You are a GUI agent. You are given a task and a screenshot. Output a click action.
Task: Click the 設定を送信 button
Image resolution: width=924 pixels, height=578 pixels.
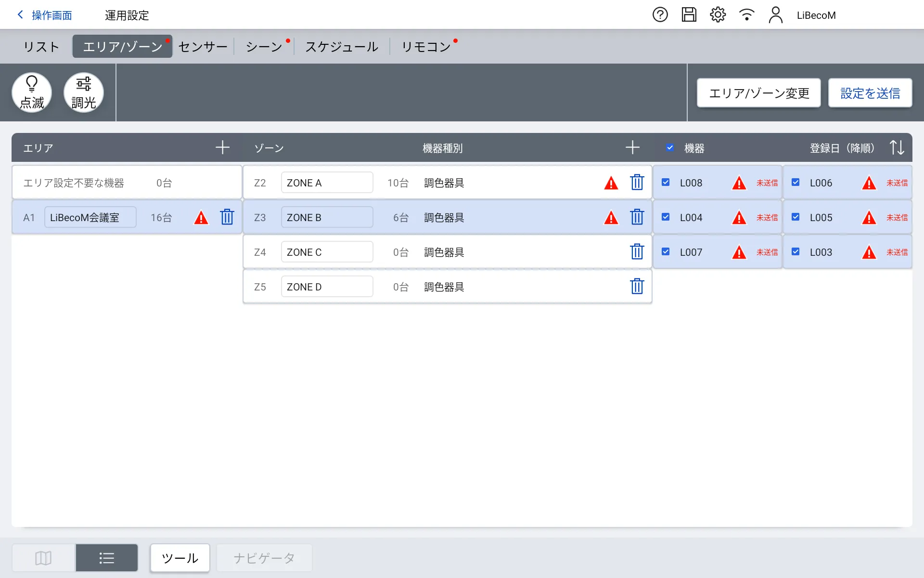(x=870, y=93)
